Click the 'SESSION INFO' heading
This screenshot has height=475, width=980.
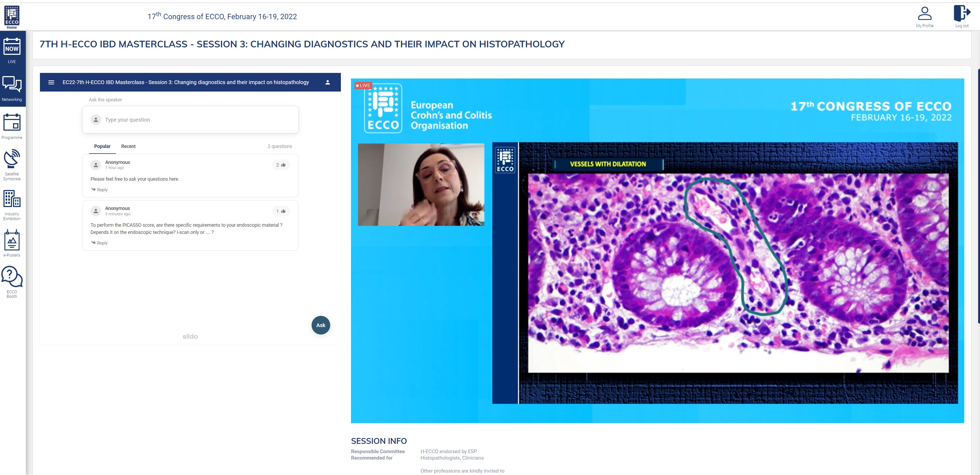378,441
